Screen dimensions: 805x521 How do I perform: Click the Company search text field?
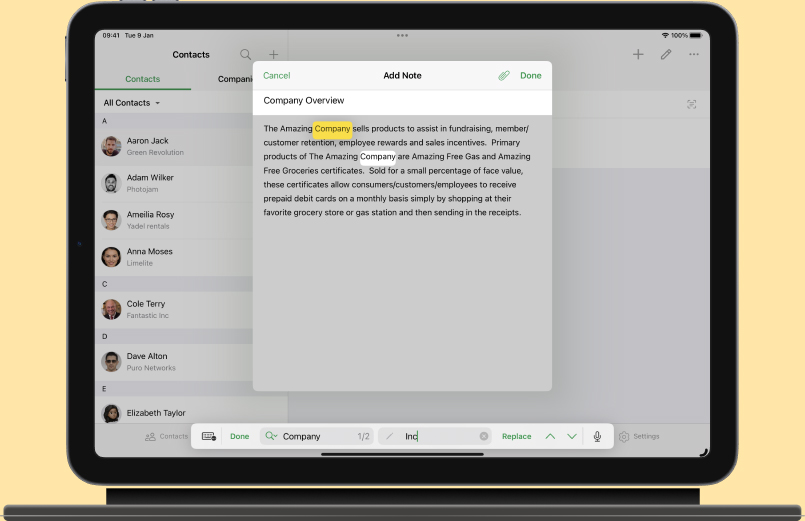[x=315, y=437]
